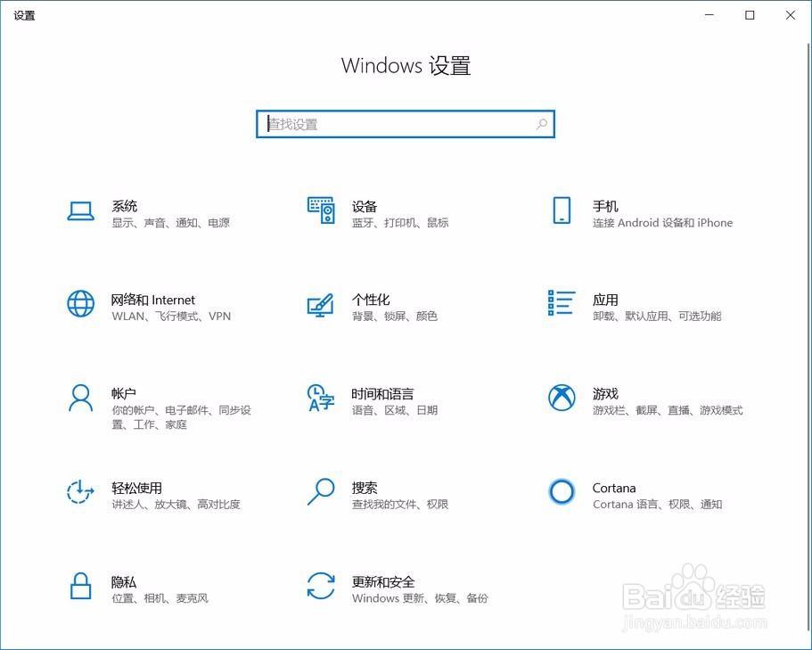Click the magnifier icon in the search box

(x=542, y=124)
